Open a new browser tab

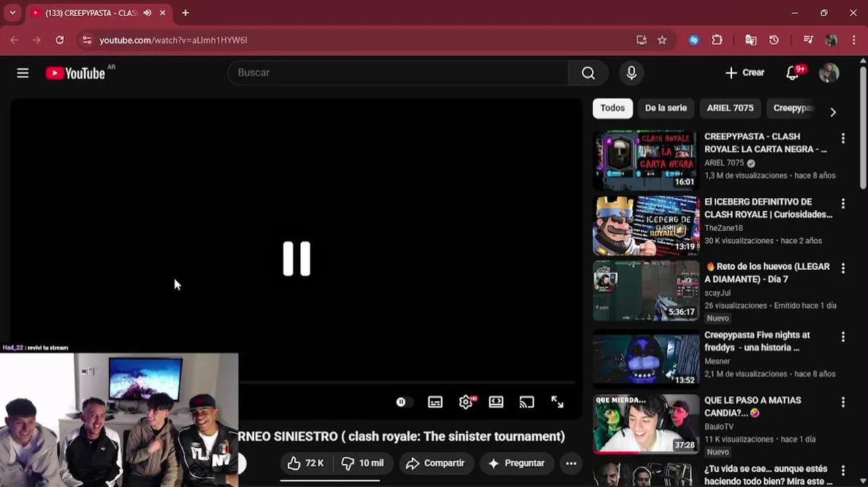pyautogui.click(x=185, y=13)
